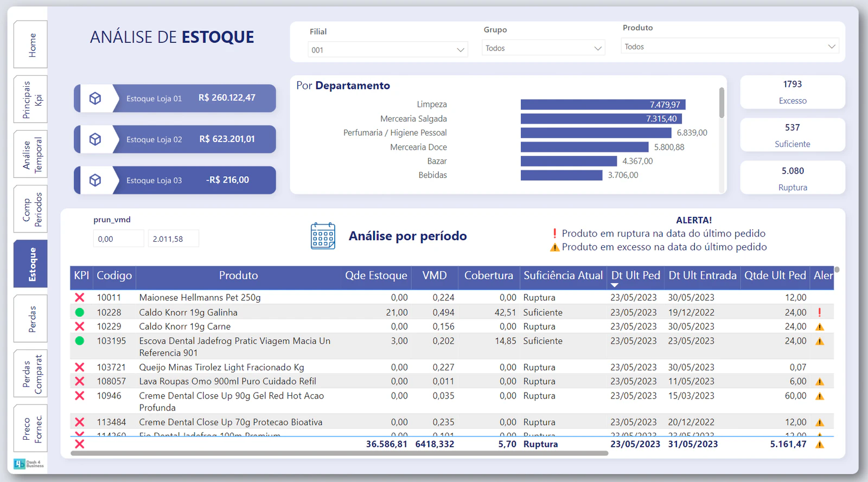Open the Grupo dropdown
The width and height of the screenshot is (868, 482).
tap(543, 48)
